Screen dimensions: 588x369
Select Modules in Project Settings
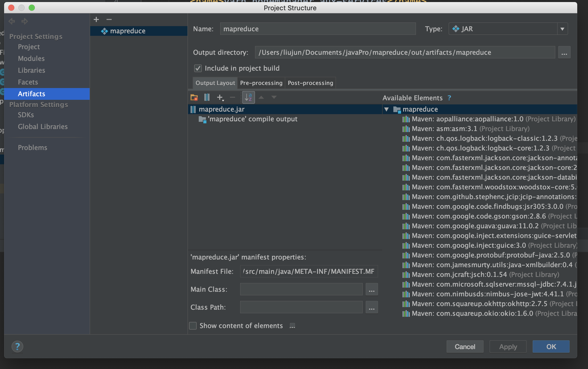coord(31,59)
